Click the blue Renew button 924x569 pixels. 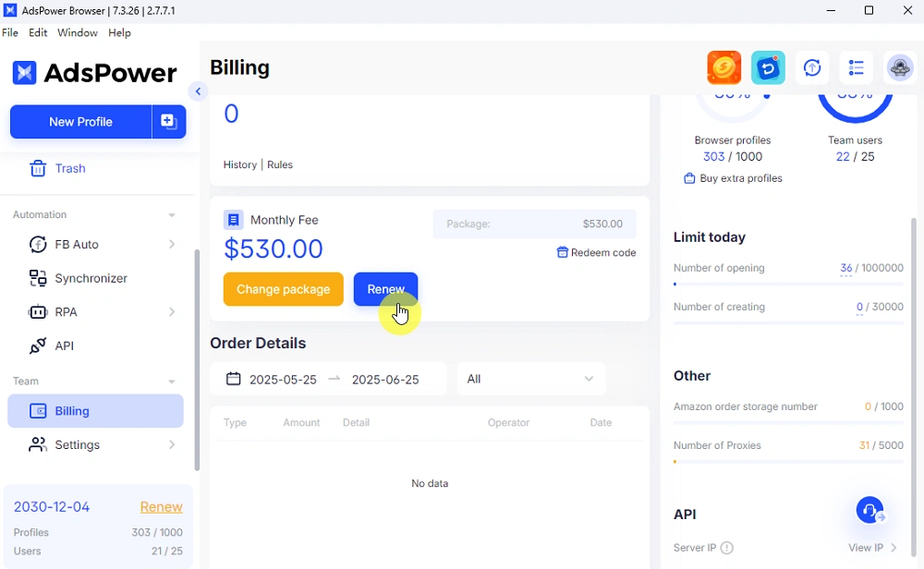[x=386, y=289]
